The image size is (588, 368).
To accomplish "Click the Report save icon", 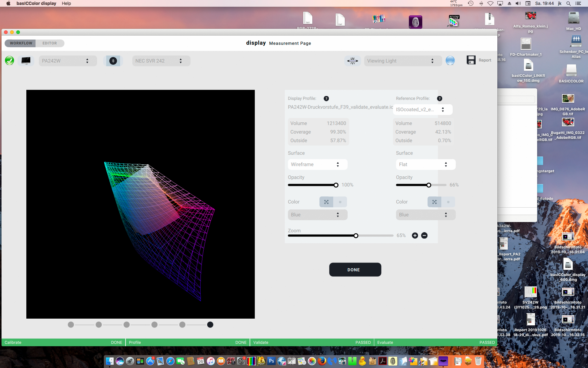I will coord(471,60).
